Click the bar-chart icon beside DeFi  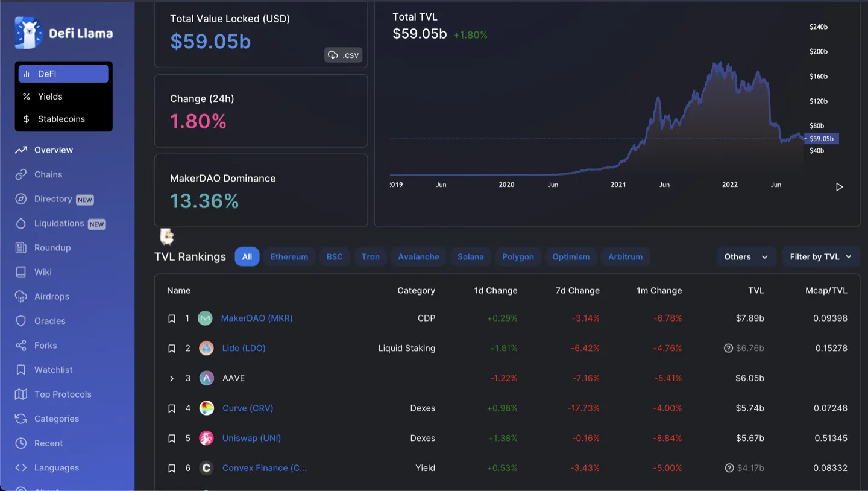tap(27, 74)
